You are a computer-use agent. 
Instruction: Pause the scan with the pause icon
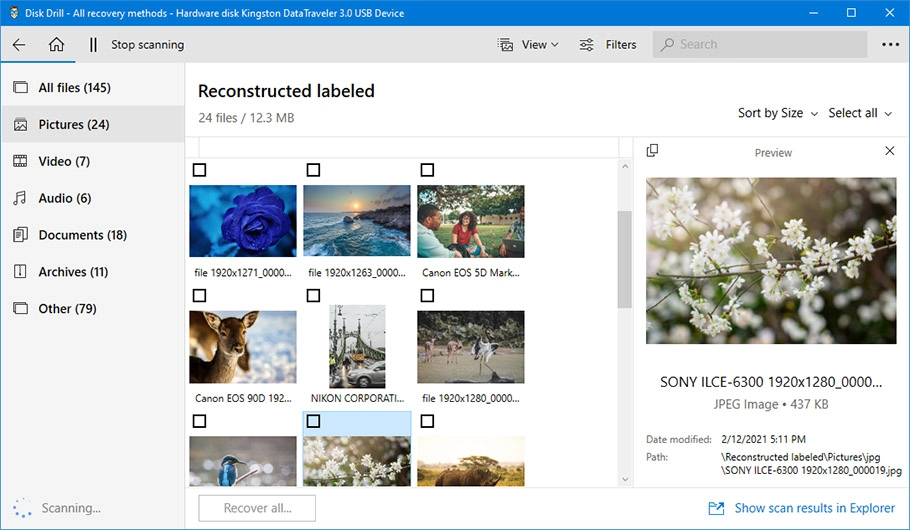pos(93,44)
